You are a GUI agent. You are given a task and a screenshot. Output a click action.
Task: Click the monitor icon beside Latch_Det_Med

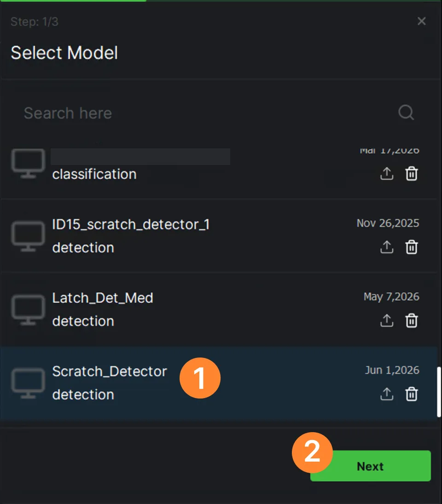28,310
